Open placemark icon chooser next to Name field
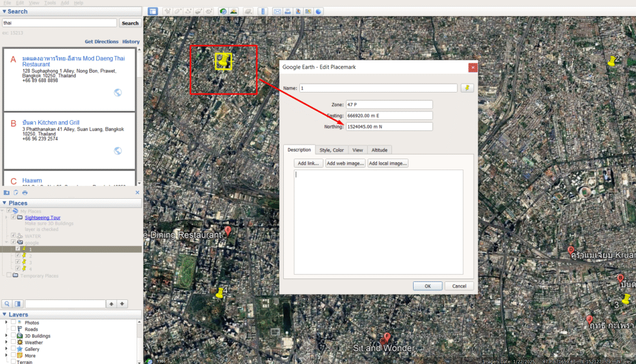The width and height of the screenshot is (636, 364). tap(467, 88)
